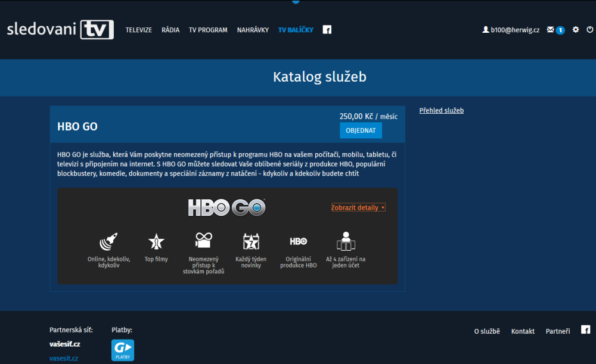596x364 pixels.
Task: Open the Facebook icon in top navigation
Action: point(327,30)
